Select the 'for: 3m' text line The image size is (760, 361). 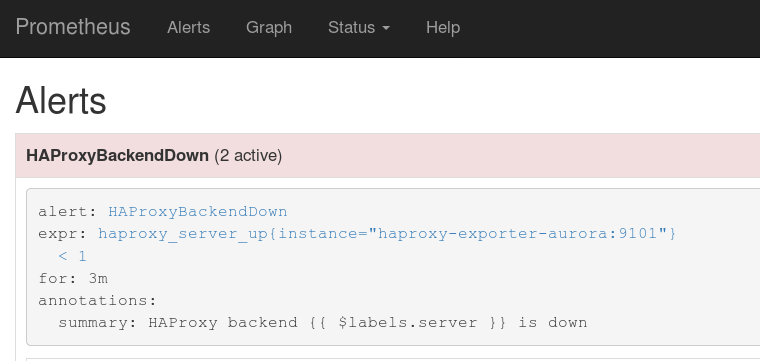click(x=73, y=279)
